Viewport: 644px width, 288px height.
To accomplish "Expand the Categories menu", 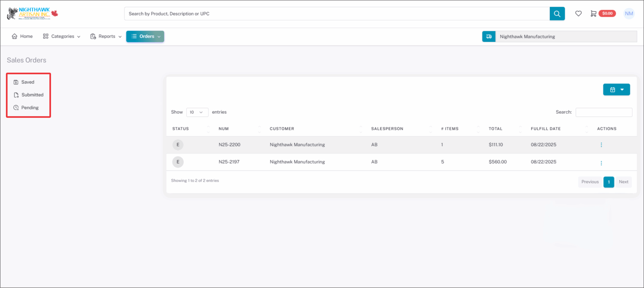I will (62, 36).
